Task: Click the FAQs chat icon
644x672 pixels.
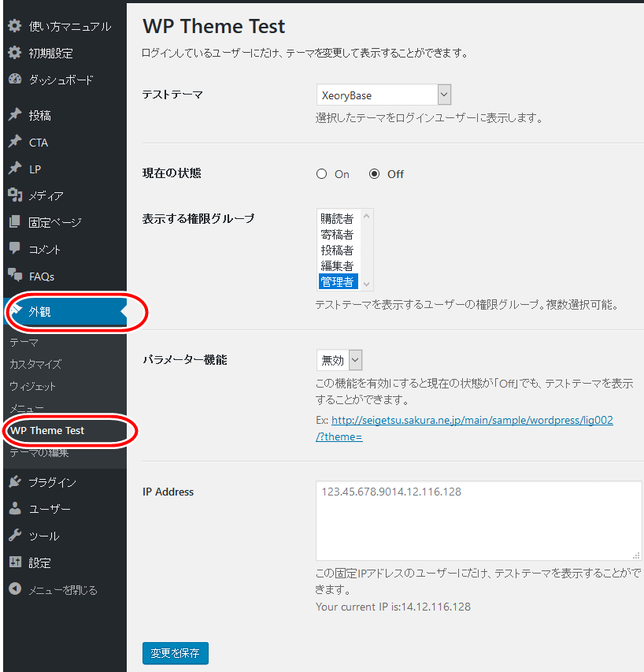Action: coord(15,275)
